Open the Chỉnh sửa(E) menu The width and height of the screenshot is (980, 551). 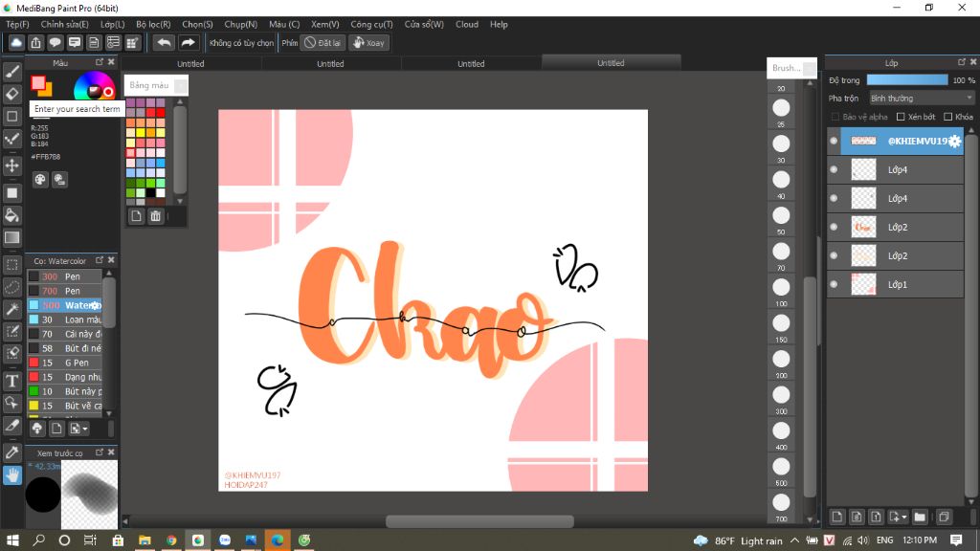64,24
